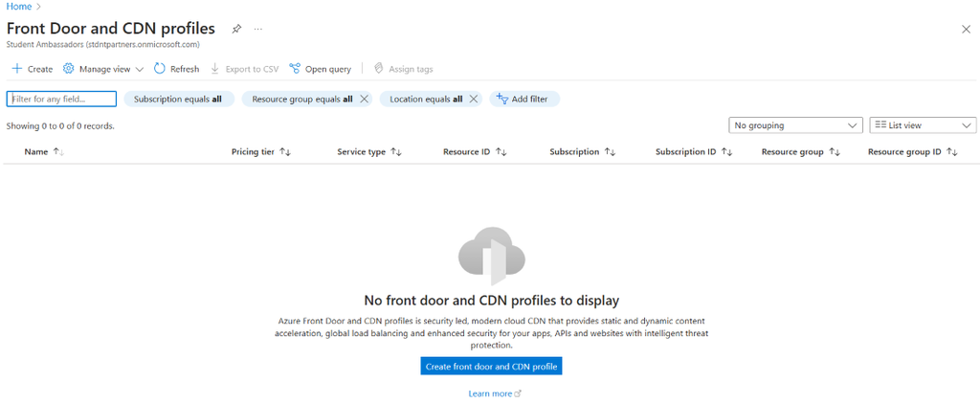This screenshot has height=404, width=980.
Task: Click Add filter button
Action: click(x=524, y=99)
